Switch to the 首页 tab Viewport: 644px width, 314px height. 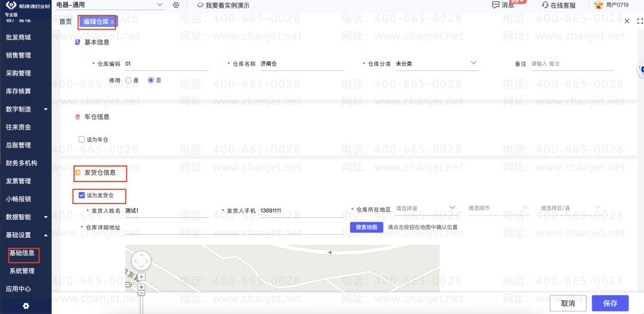tap(66, 21)
